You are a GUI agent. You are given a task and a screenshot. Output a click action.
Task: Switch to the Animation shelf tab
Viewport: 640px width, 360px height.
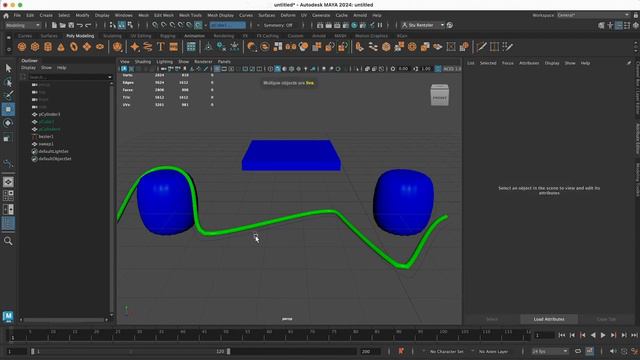pos(194,36)
